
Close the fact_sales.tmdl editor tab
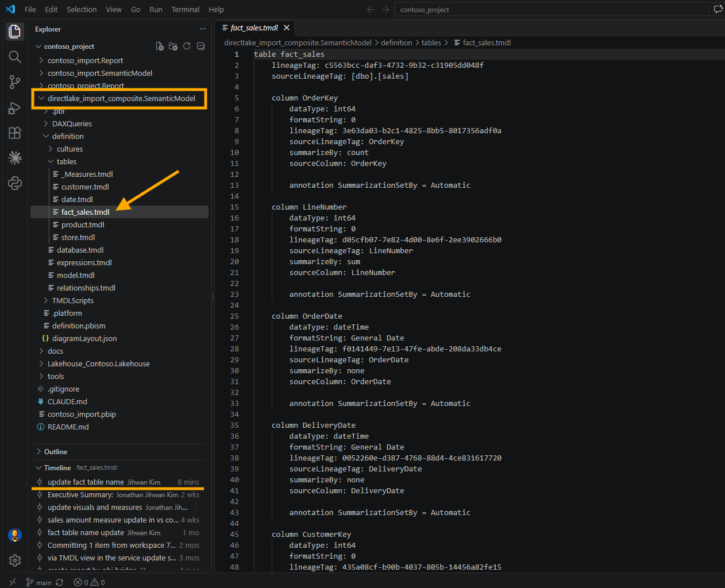(x=287, y=28)
